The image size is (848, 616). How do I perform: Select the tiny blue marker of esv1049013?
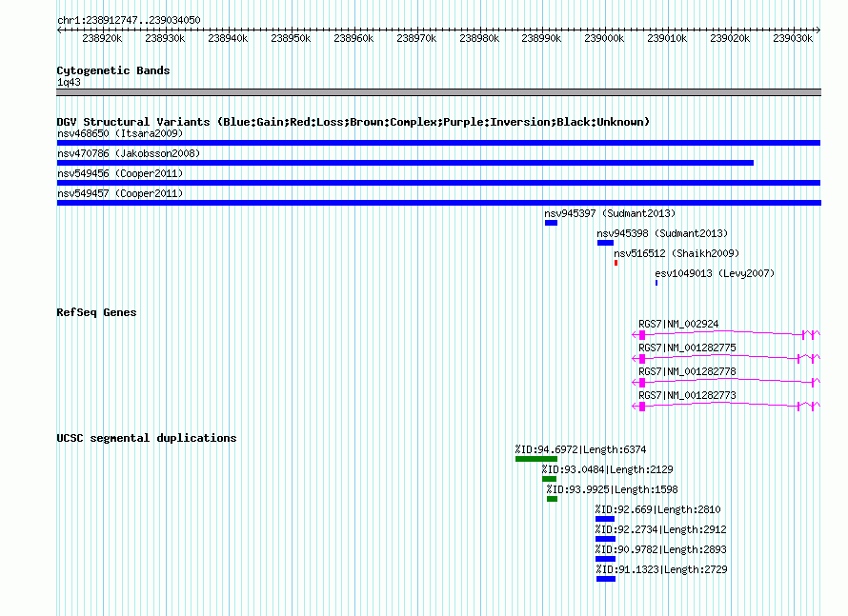(656, 283)
